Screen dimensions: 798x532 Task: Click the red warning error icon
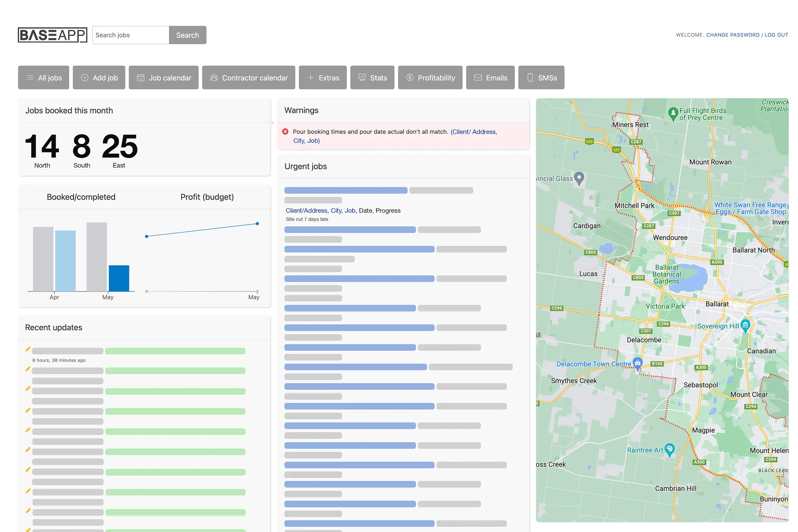(285, 131)
